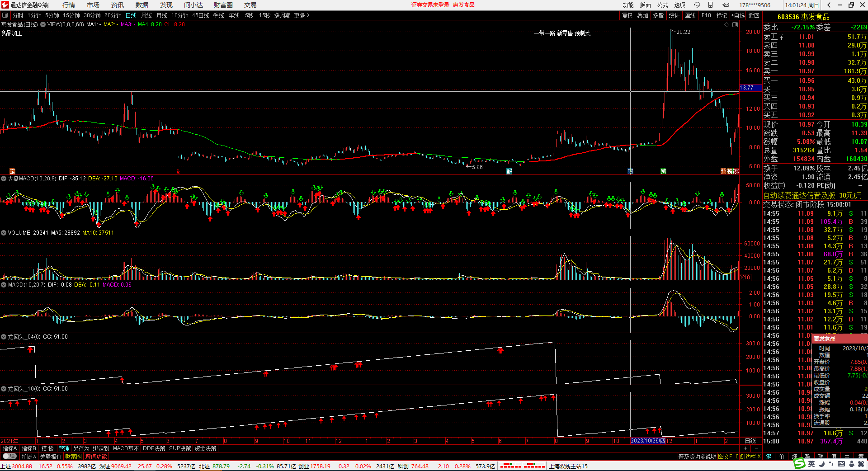Click the triple-bar icon beside 收益
Image resolution: width=868 pixels, height=471 pixels.
pyautogui.click(x=782, y=185)
